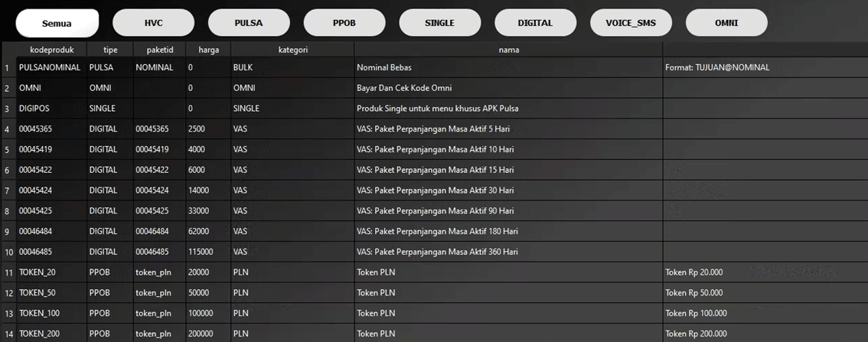This screenshot has height=342, width=868.
Task: Filter by SINGLE tab
Action: 439,23
